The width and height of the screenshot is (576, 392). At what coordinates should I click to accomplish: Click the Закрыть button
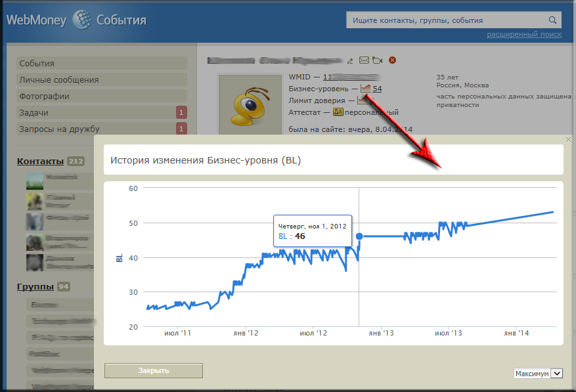(x=154, y=370)
